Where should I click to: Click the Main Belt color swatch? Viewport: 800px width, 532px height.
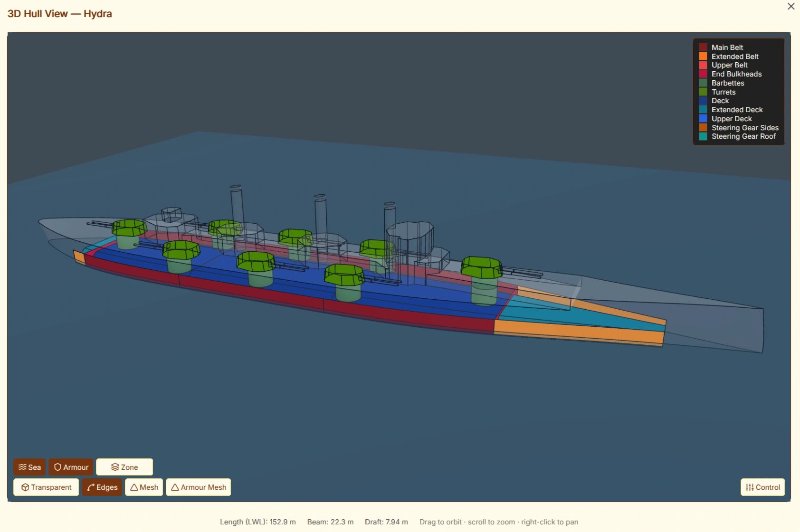pyautogui.click(x=703, y=47)
